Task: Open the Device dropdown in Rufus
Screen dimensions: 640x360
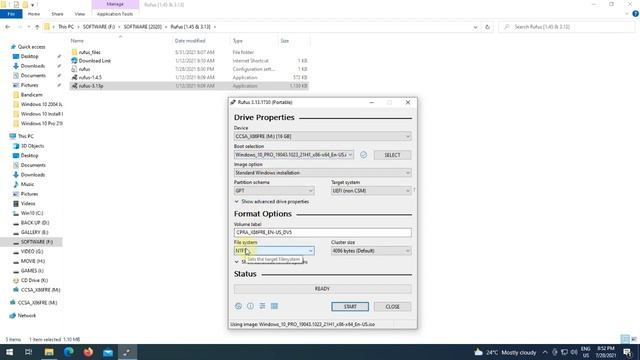Action: (x=322, y=136)
